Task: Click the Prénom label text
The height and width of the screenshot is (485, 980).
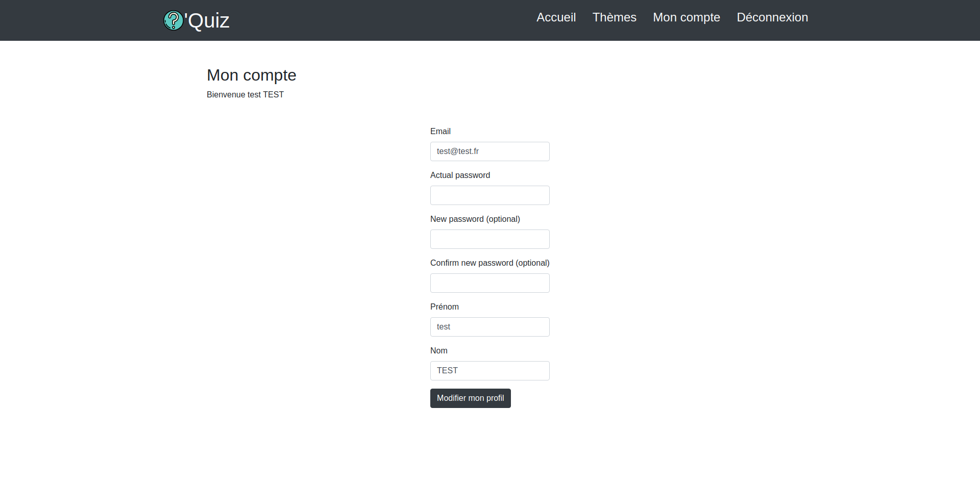Action: [444, 307]
